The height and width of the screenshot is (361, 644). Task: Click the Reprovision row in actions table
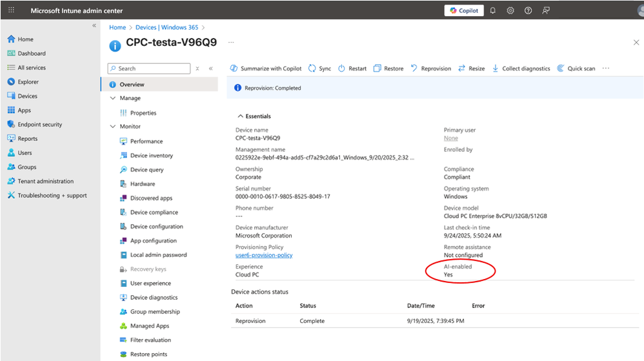coord(434,321)
